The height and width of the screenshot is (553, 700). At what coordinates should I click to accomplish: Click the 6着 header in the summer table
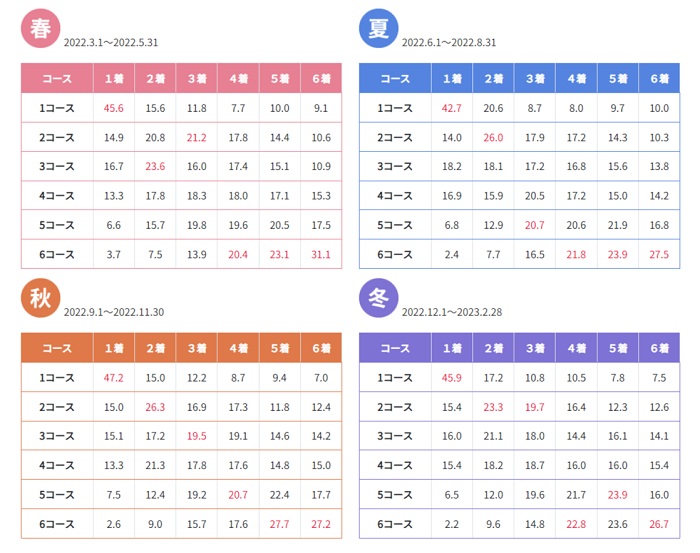tap(659, 78)
